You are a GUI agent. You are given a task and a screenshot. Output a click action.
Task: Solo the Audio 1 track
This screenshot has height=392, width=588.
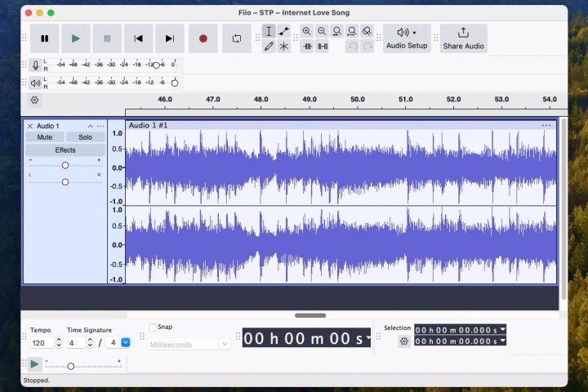[85, 137]
